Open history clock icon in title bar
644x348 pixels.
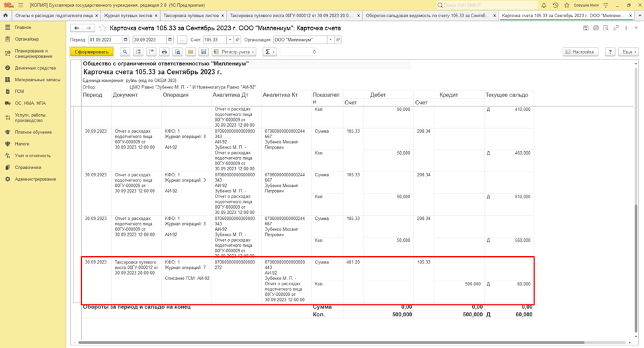coord(555,5)
